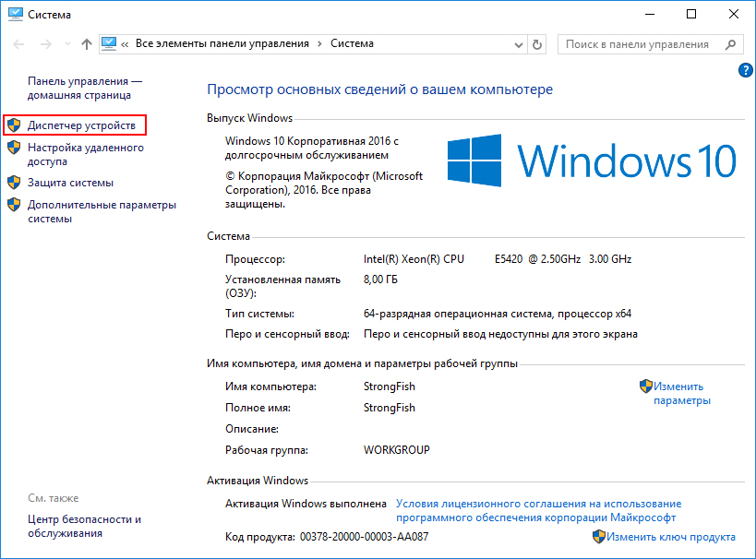Click Все элементы панели управления breadcrumb
756x559 pixels.
[222, 44]
